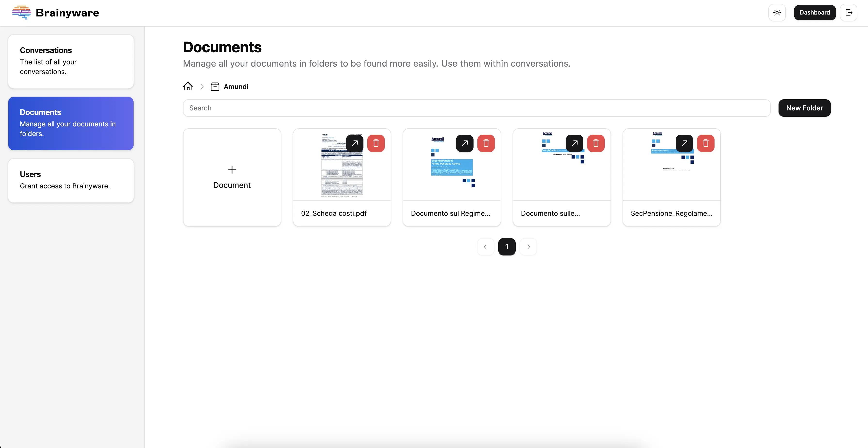Open Documento sul Regime file arrow icon
Screen dimensions: 868x448
click(465, 143)
